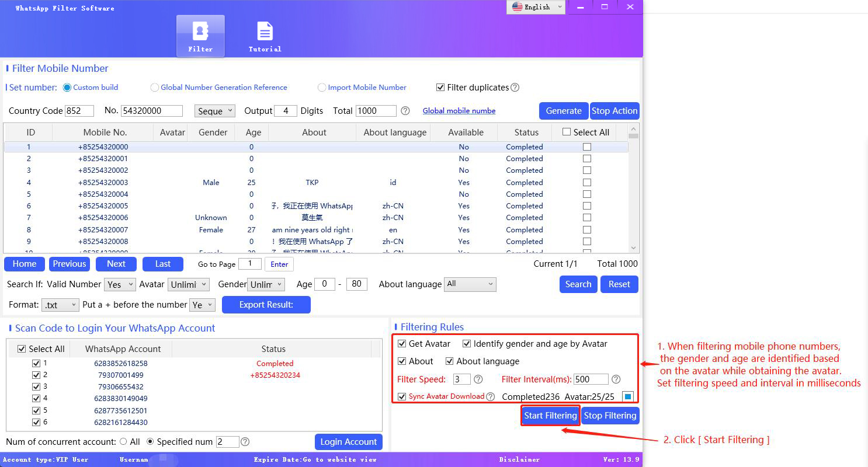Click the No. 54320000 input field
The height and width of the screenshot is (467, 868).
[x=152, y=111]
